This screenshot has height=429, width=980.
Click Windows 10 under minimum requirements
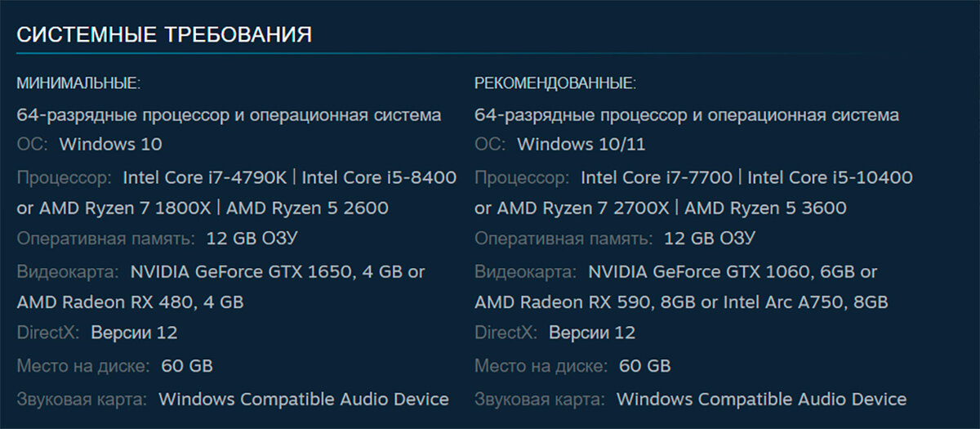pos(111,145)
